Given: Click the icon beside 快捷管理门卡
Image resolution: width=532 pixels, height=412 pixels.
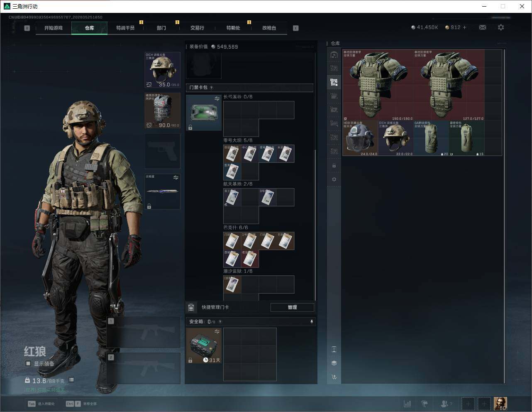Looking at the screenshot, I should [x=191, y=307].
